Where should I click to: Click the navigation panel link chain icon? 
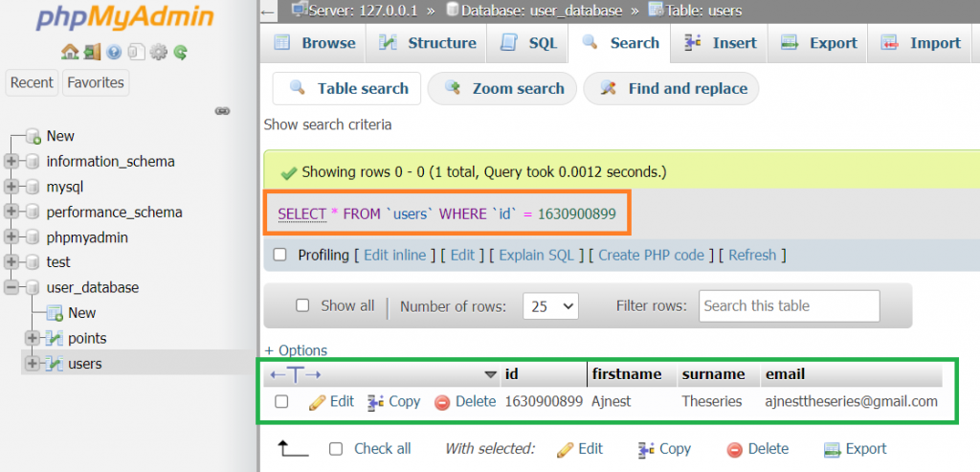[x=222, y=111]
